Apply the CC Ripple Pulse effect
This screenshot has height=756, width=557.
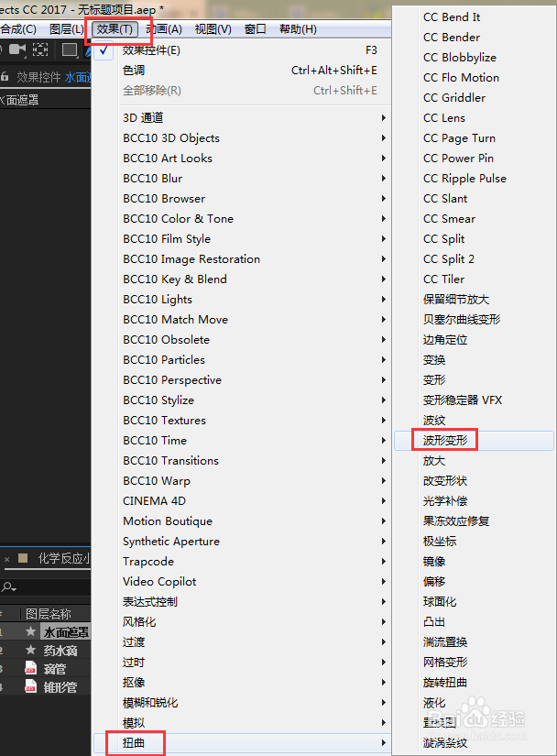475,179
